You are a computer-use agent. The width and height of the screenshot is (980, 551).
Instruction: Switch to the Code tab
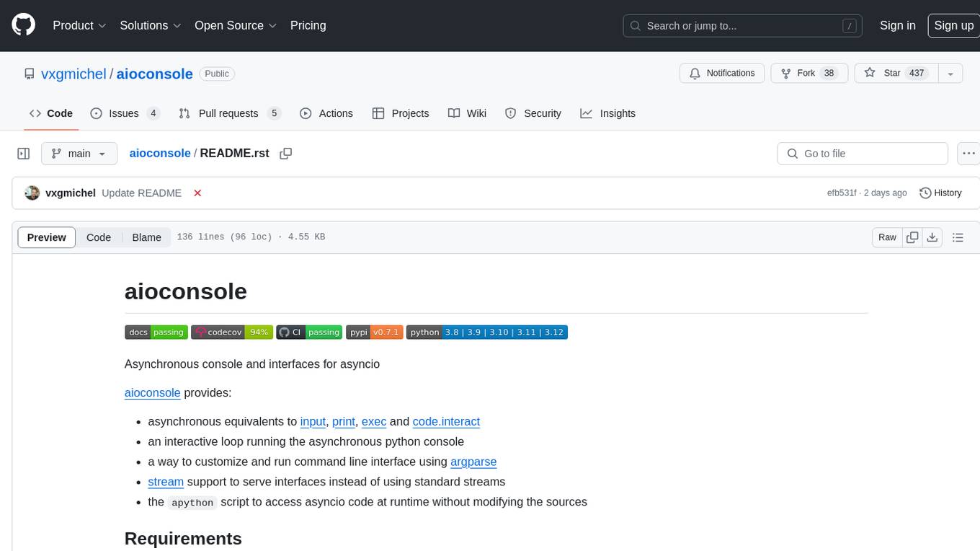(50, 113)
